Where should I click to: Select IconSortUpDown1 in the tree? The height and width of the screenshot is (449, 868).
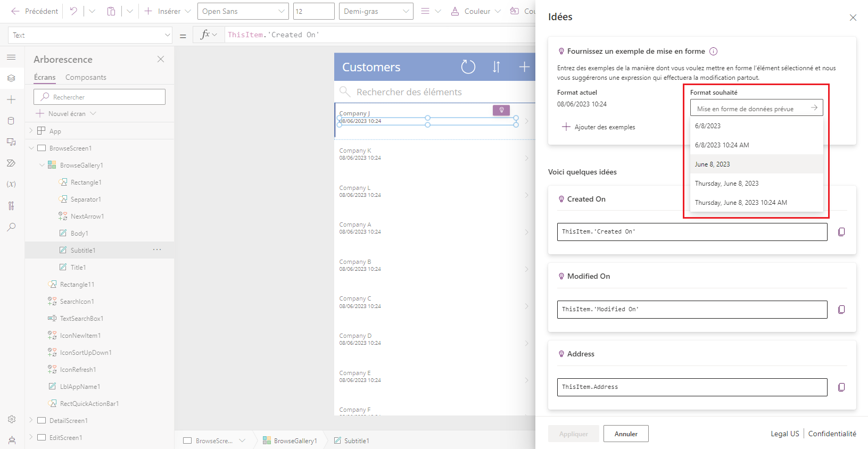pyautogui.click(x=85, y=353)
